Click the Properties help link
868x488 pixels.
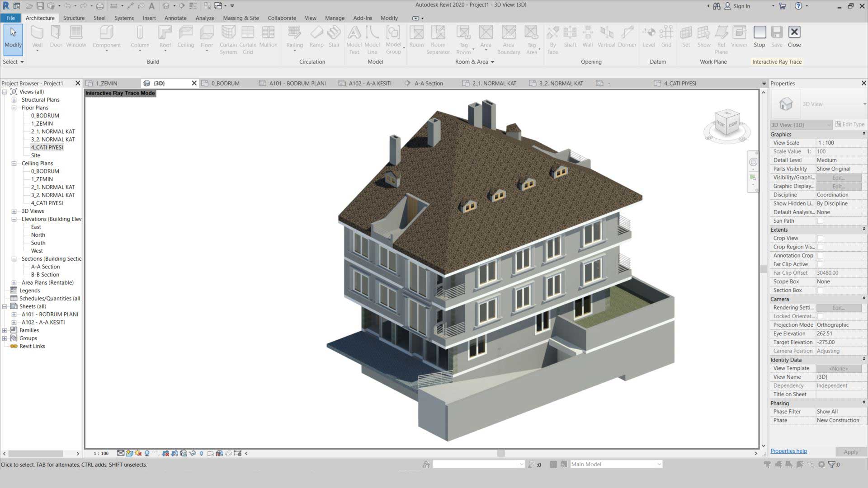[x=788, y=451]
